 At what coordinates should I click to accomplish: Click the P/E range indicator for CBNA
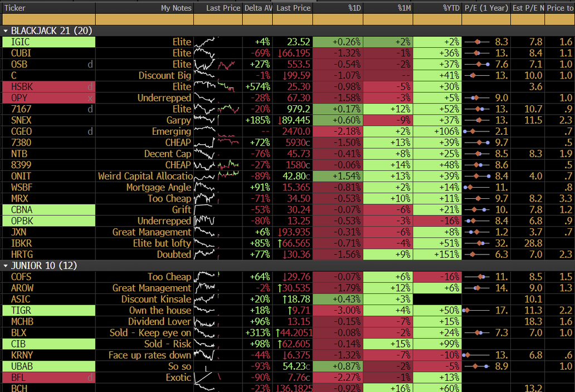(x=477, y=210)
